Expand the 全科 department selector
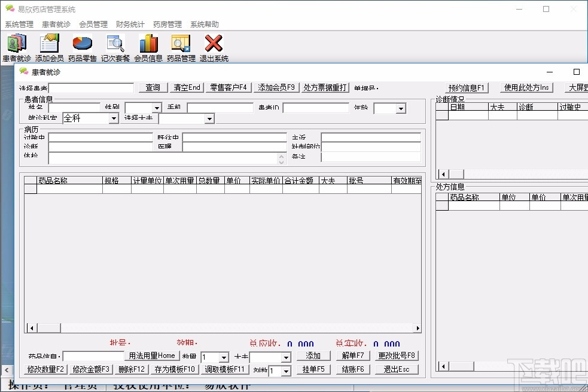This screenshot has height=392, width=588. [112, 118]
